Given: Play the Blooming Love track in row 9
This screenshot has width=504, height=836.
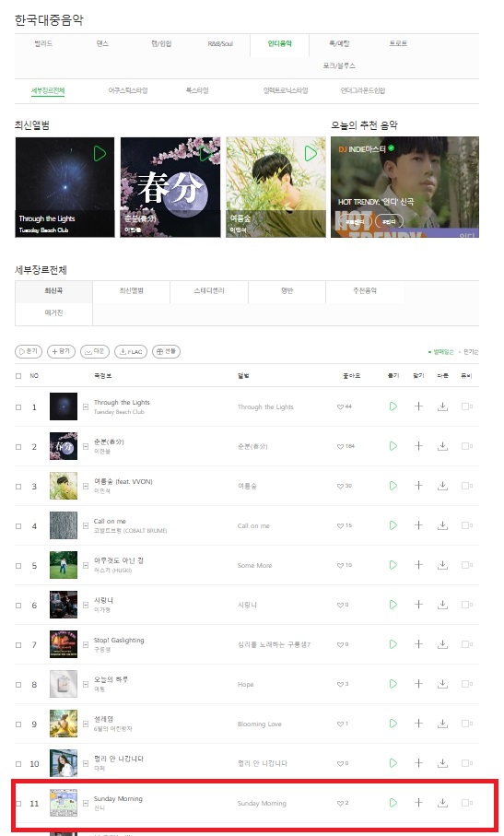Looking at the screenshot, I should (x=393, y=724).
